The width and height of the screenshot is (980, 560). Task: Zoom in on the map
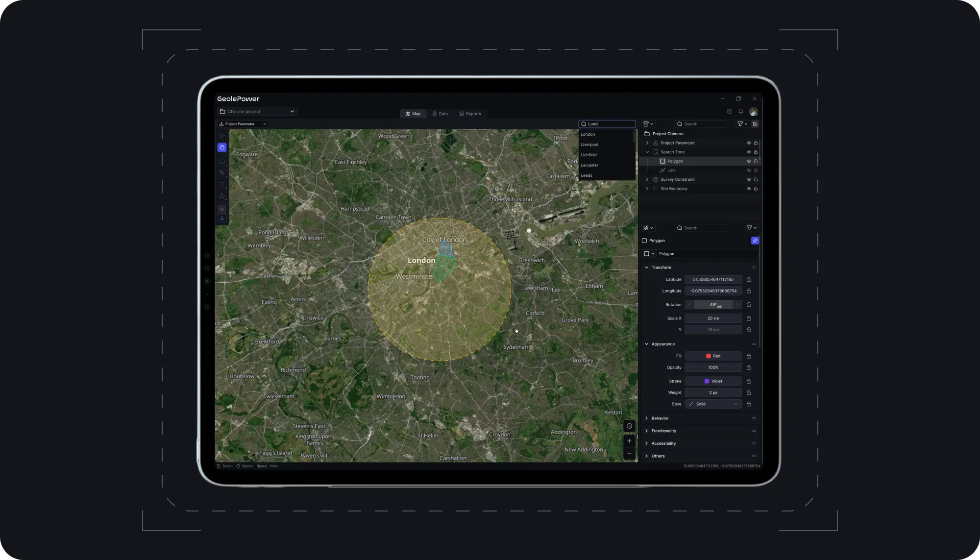click(x=629, y=441)
